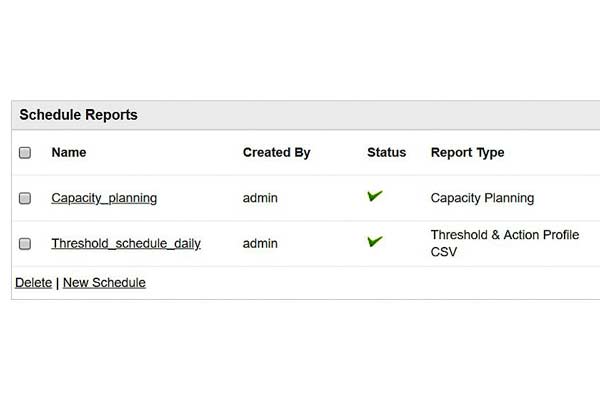600x401 pixels.
Task: Click the green status checkmark for Capacity_planning
Action: pyautogui.click(x=375, y=196)
